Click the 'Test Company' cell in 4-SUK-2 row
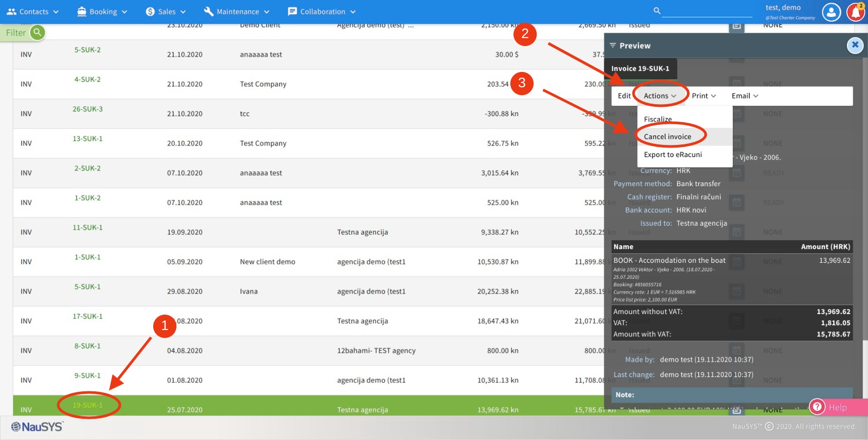This screenshot has width=868, height=440. (x=263, y=84)
